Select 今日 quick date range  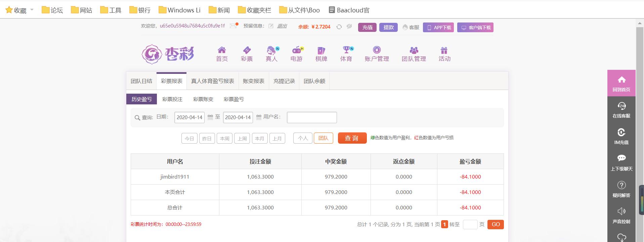tap(189, 138)
